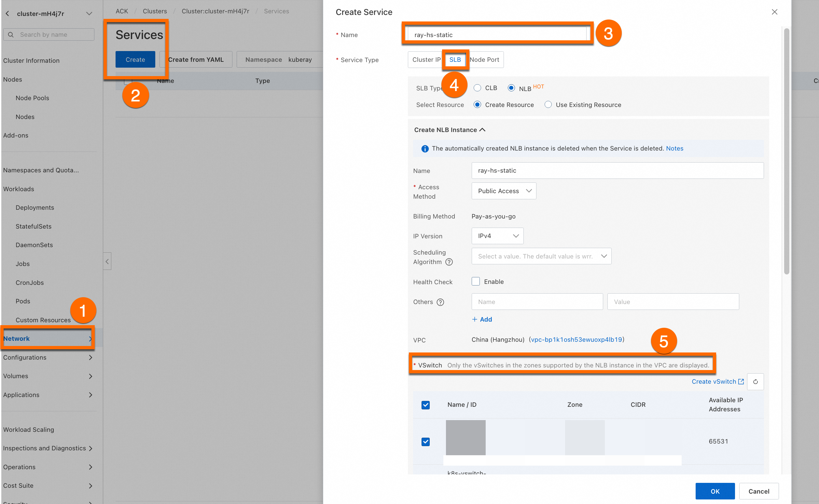Click the plus Add icon under Others

(474, 319)
